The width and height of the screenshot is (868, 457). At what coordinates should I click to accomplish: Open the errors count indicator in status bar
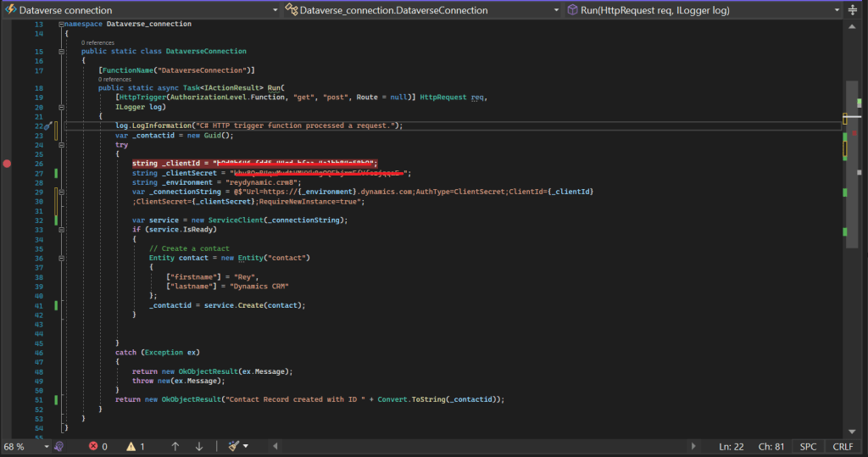pyautogui.click(x=97, y=446)
